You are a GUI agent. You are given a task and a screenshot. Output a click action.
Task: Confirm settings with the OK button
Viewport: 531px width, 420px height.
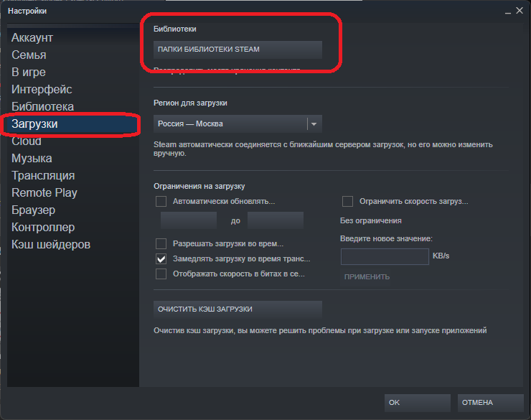click(417, 403)
